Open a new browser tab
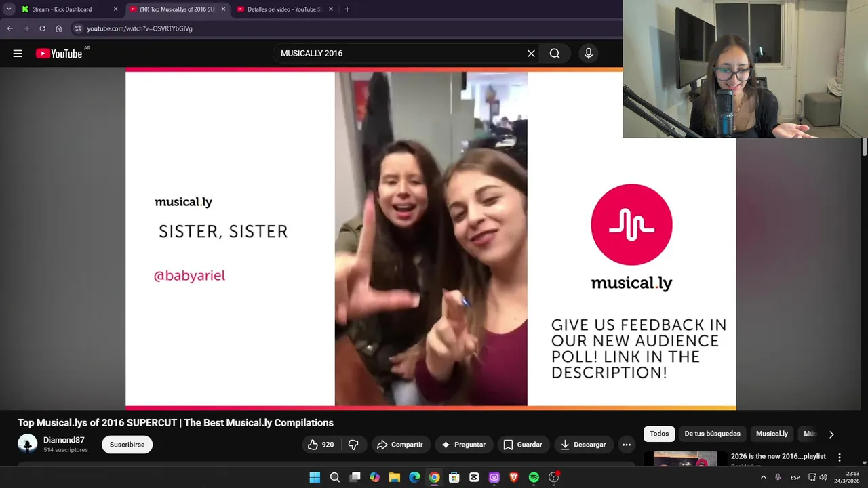The width and height of the screenshot is (868, 488). coord(347,9)
